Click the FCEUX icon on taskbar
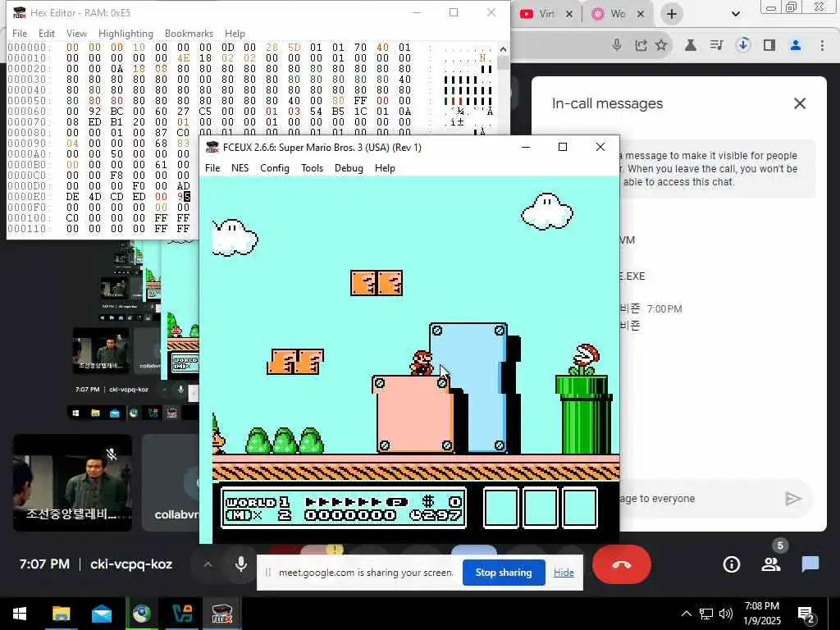840x630 pixels. click(221, 614)
